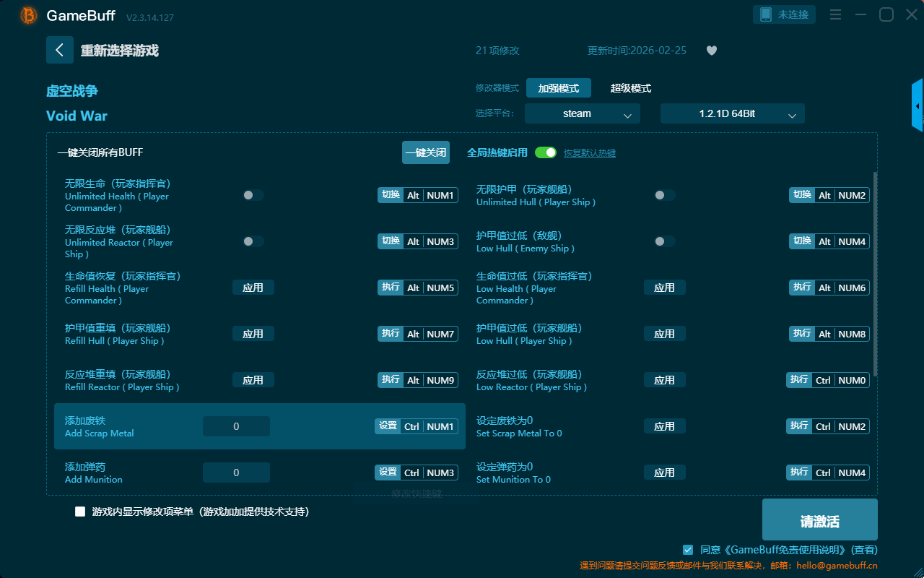Click the 恢复默认热键 link

coord(589,153)
